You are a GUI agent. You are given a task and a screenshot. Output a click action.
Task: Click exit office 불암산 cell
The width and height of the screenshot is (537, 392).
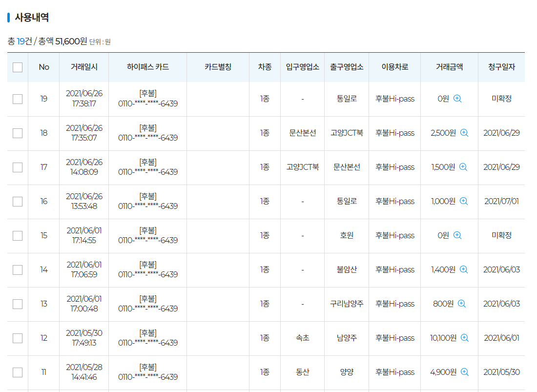347,269
